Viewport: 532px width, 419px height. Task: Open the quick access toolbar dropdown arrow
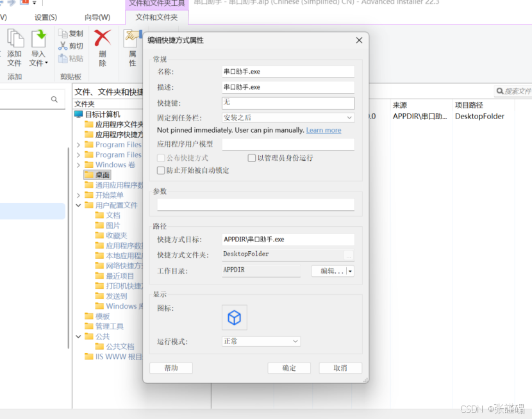coord(34,3)
